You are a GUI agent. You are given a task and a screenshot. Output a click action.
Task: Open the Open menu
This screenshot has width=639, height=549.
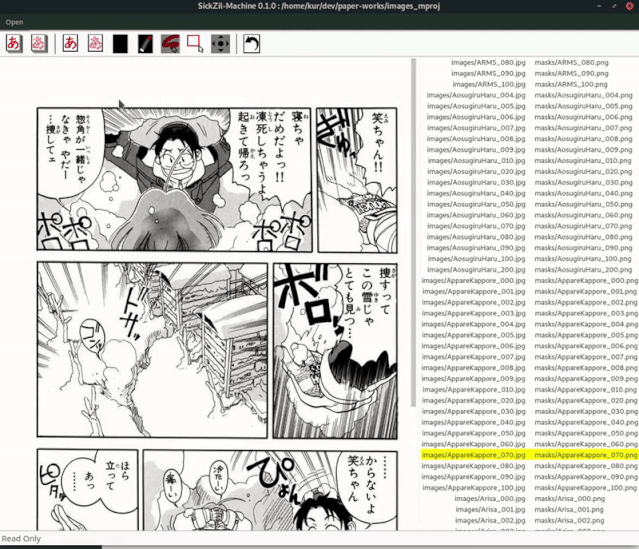click(14, 22)
